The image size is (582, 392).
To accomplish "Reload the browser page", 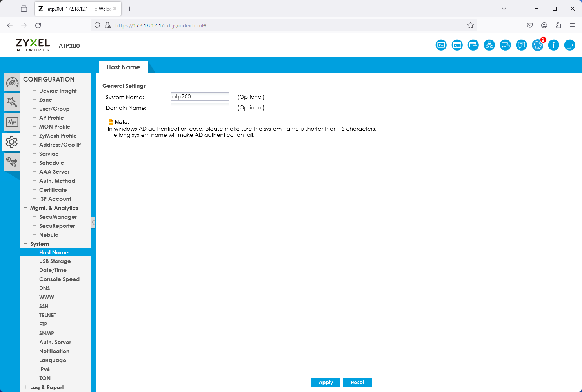I will click(38, 25).
